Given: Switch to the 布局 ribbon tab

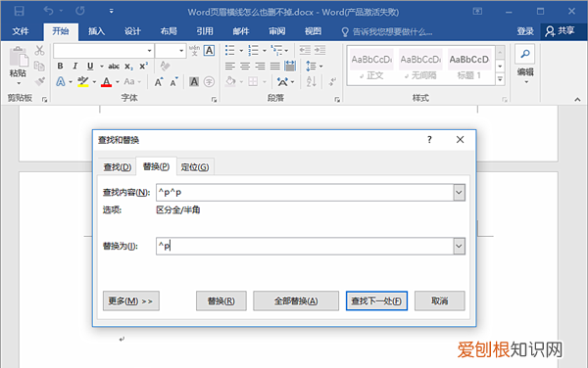Looking at the screenshot, I should coord(169,31).
